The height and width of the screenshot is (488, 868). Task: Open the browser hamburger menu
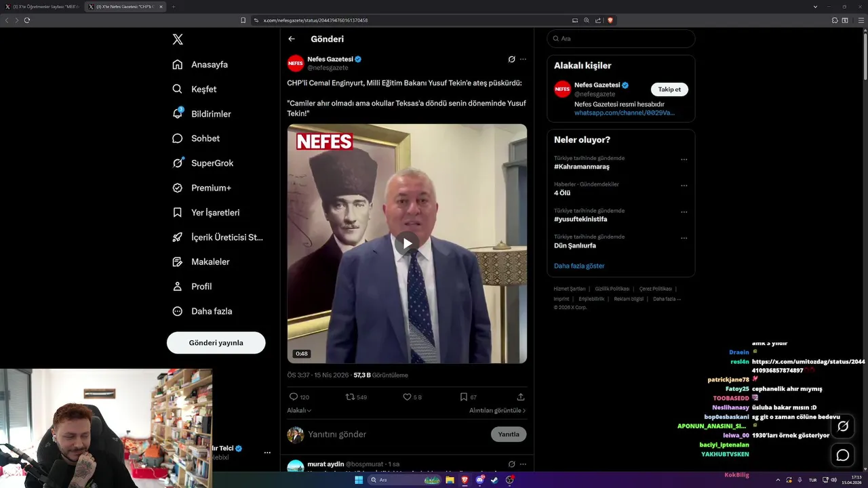[861, 20]
